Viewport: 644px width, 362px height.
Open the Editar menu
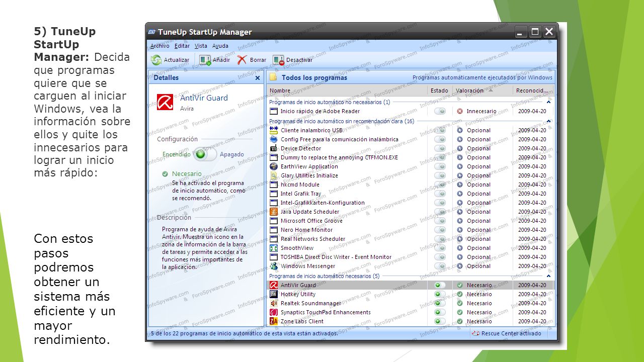(x=182, y=46)
